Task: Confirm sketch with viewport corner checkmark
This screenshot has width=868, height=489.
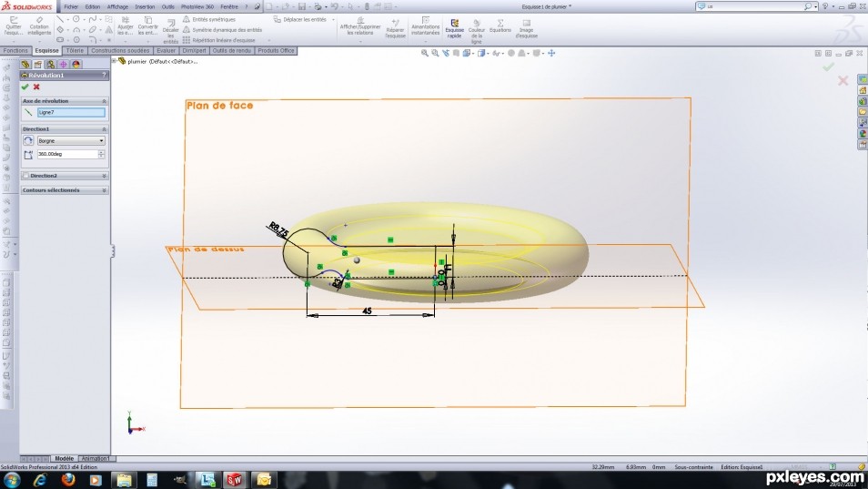Action: point(828,66)
